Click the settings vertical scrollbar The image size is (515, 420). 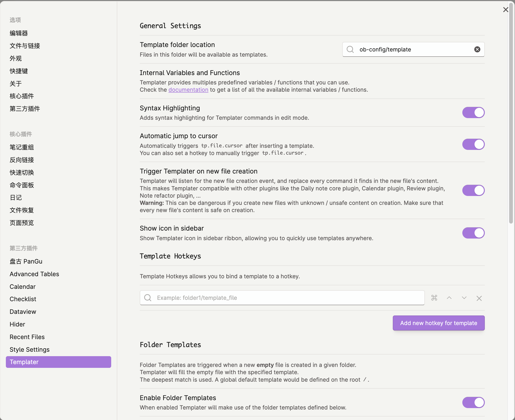point(511,114)
